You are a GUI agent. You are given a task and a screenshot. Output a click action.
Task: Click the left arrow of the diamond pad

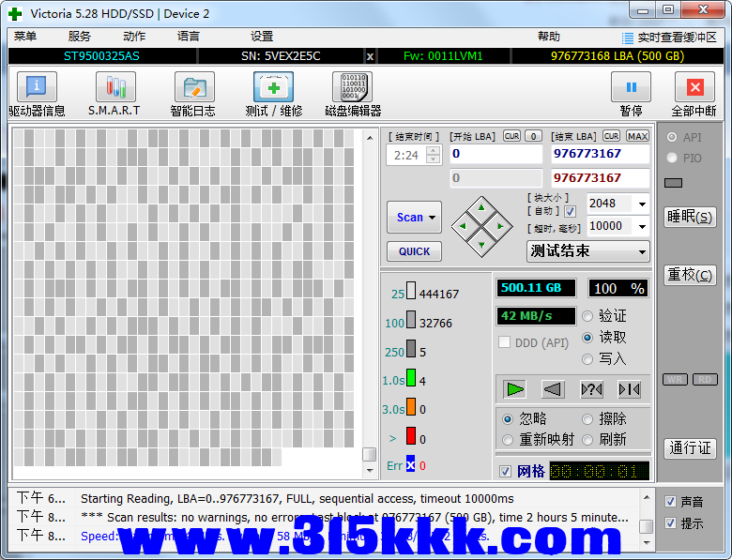pyautogui.click(x=463, y=226)
